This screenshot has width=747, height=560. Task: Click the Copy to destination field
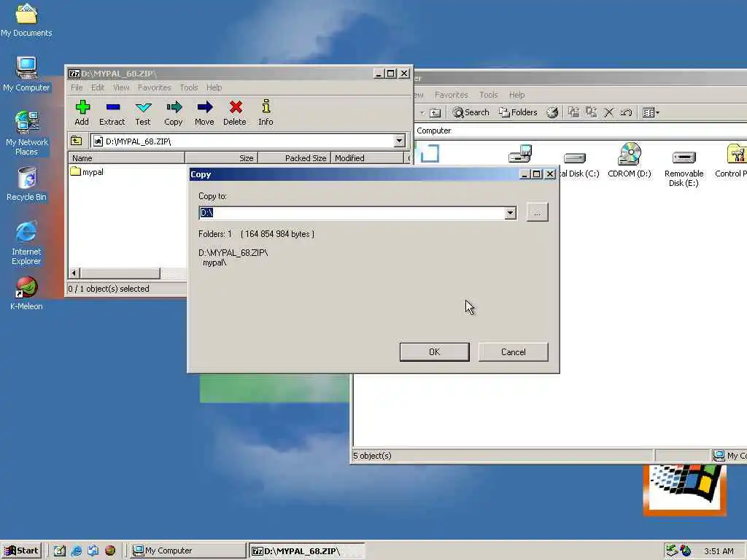point(352,212)
